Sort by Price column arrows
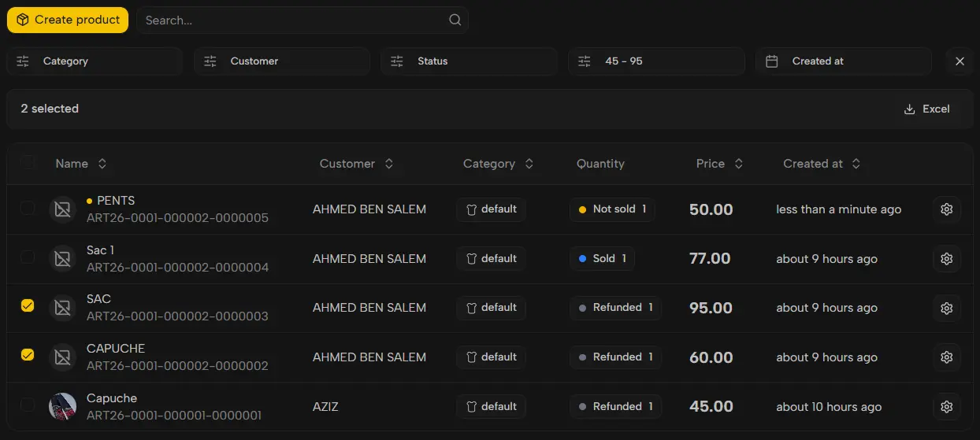980x440 pixels. [x=738, y=164]
